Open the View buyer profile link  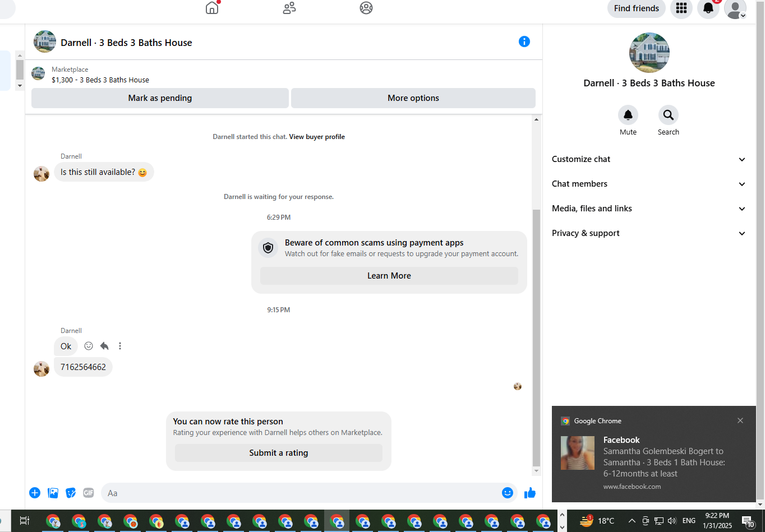317,137
